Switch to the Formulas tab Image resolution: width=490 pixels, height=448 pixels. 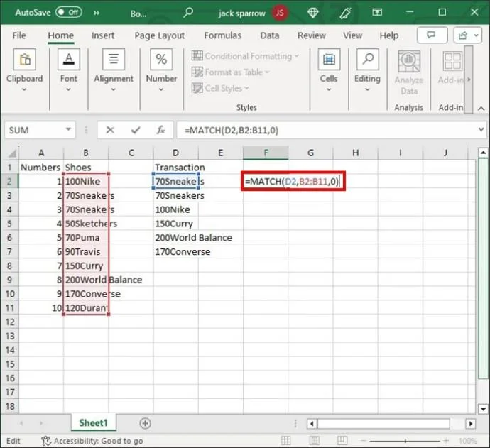click(222, 35)
